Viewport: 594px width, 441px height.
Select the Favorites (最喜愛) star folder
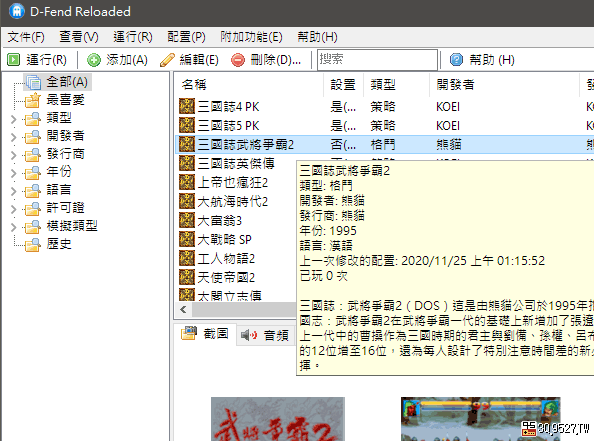point(33,100)
